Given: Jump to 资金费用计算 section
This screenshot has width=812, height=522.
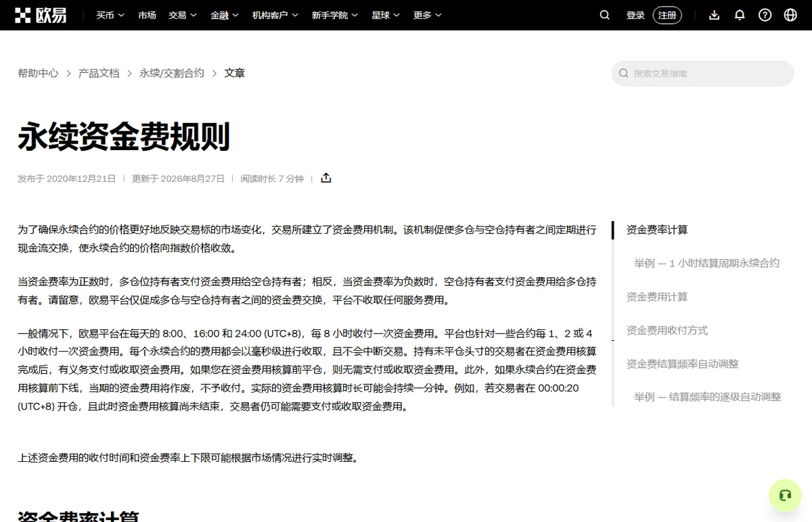Looking at the screenshot, I should click(657, 297).
